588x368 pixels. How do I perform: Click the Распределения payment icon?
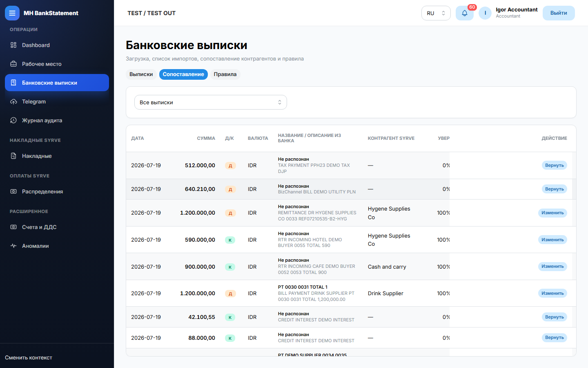tap(13, 191)
